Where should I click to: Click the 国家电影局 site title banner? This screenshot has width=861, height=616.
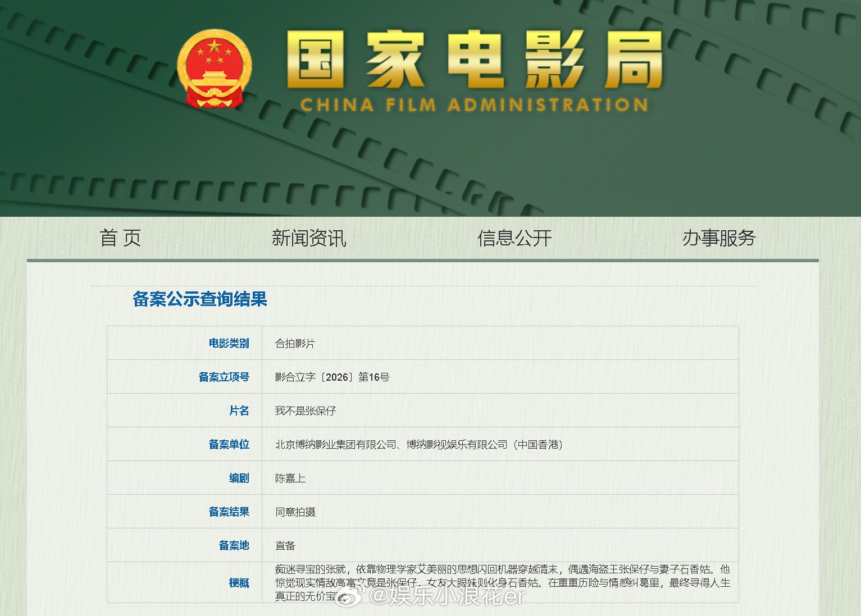(475, 60)
